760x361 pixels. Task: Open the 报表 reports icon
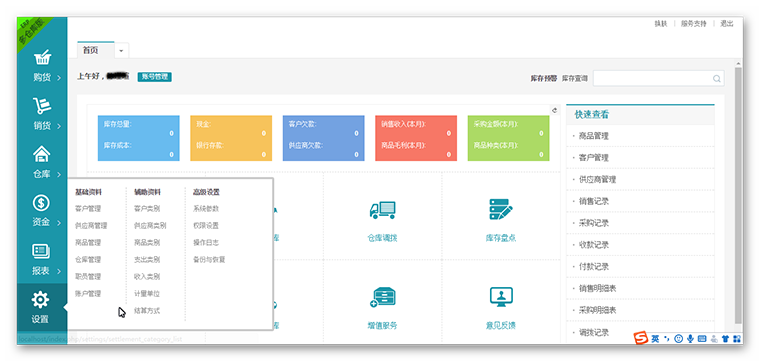point(42,251)
